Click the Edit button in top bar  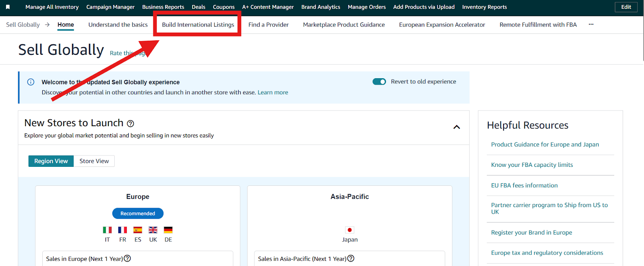coord(626,7)
